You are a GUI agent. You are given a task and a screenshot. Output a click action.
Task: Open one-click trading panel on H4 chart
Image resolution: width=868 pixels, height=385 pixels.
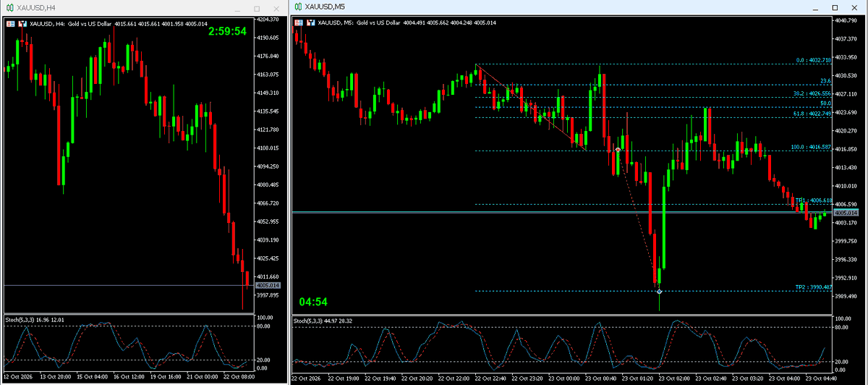pyautogui.click(x=10, y=23)
